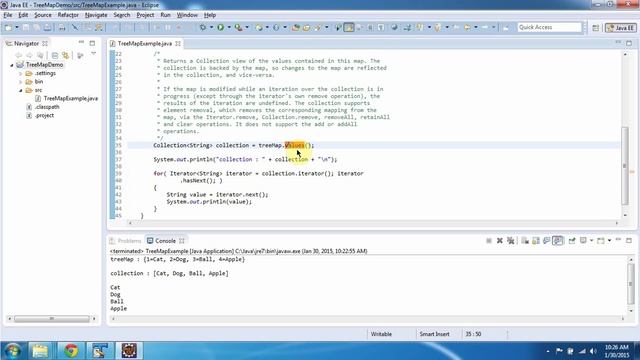Click Navigator Back arrow icon
The height and width of the screenshot is (360, 640).
point(18,55)
